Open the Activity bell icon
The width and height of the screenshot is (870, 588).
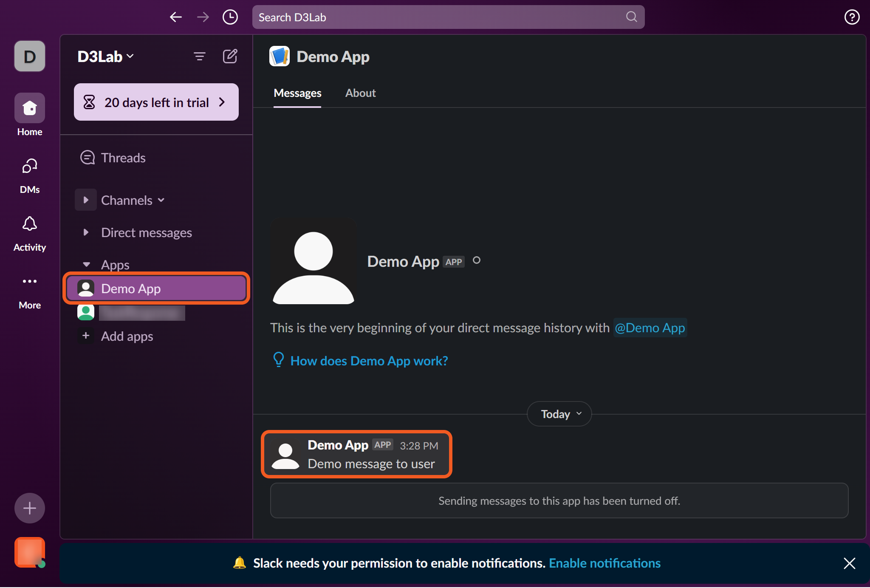pos(29,224)
